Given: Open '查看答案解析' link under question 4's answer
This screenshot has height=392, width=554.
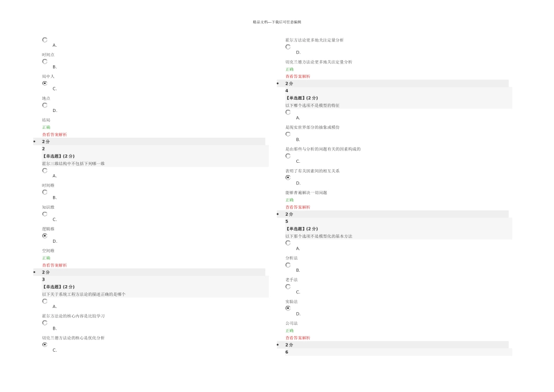Looking at the screenshot, I should coord(297,207).
